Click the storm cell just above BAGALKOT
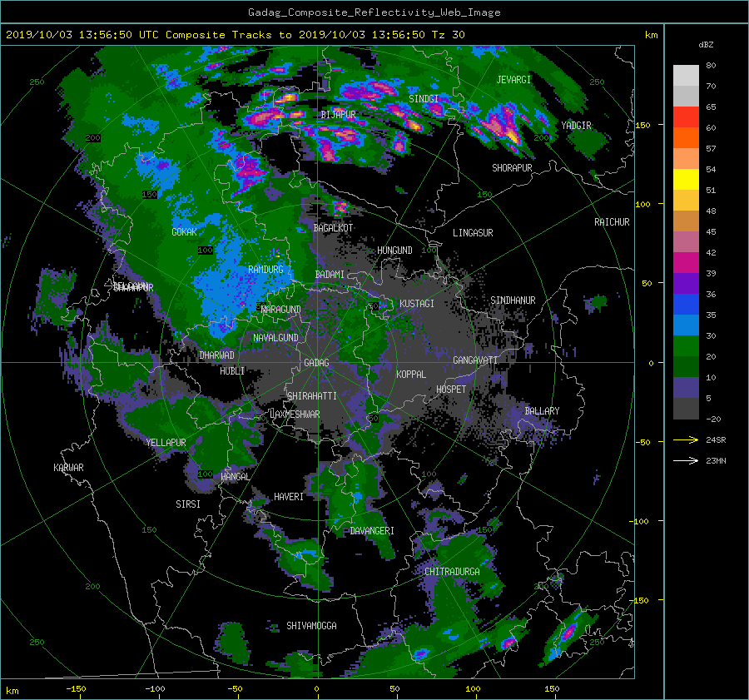Viewport: 749px width, 700px height. pos(340,208)
